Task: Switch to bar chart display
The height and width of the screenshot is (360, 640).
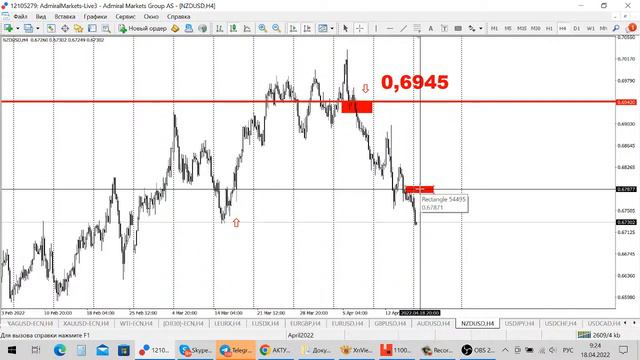Action: [x=220, y=28]
